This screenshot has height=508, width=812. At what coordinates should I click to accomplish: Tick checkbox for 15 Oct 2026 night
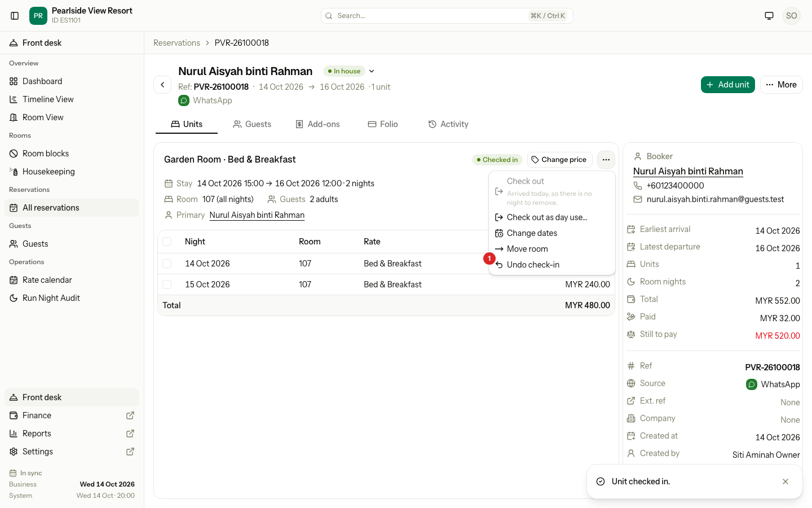click(x=167, y=284)
